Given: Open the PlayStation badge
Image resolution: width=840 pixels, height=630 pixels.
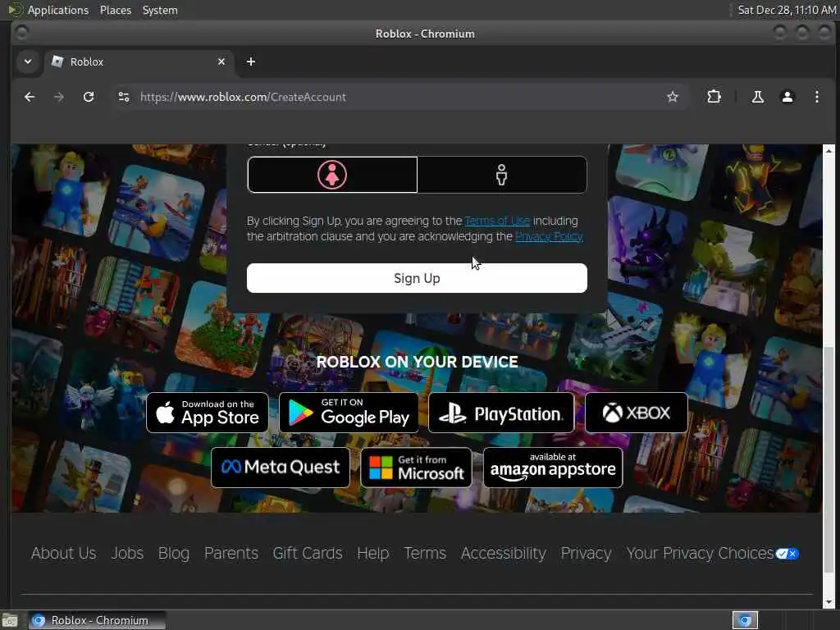Looking at the screenshot, I should tap(501, 413).
